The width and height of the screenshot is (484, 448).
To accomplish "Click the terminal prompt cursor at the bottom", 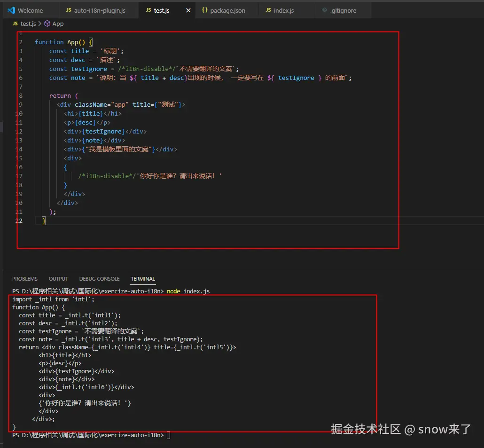I will tap(169, 435).
